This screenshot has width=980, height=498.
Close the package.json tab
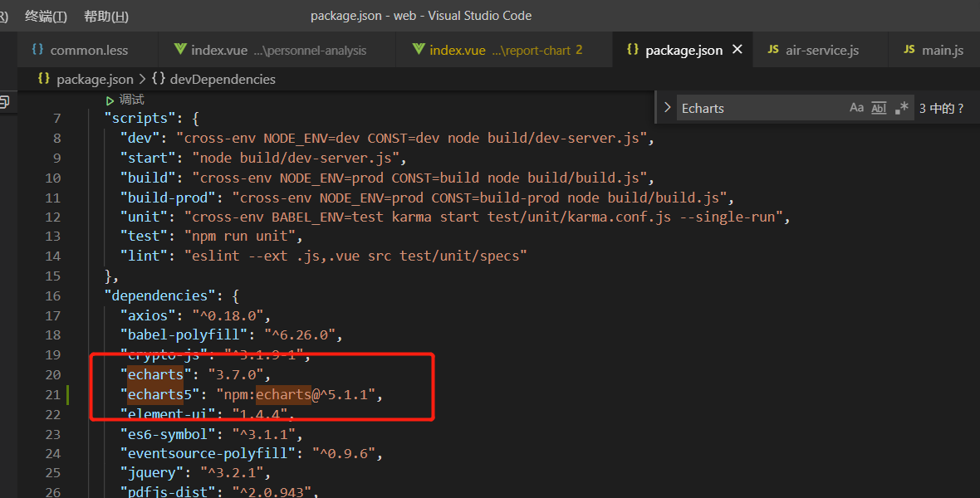tap(737, 49)
